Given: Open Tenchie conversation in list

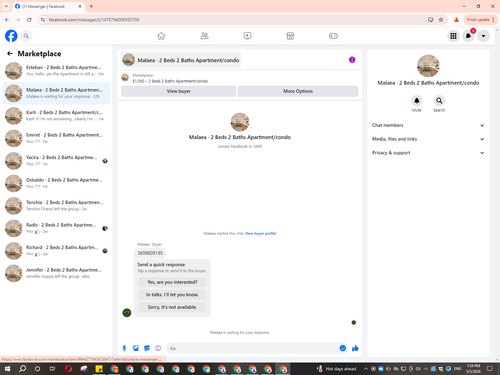Looking at the screenshot, I should [x=56, y=206].
